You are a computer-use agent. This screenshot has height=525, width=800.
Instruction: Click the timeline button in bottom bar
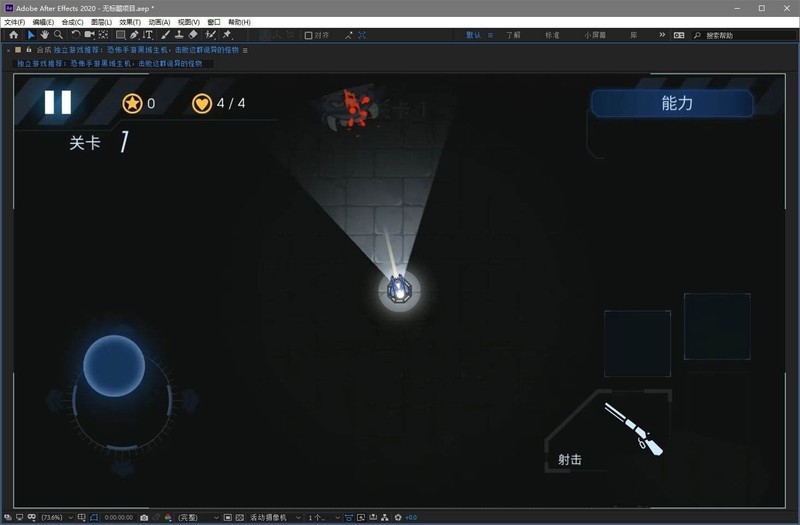[x=373, y=517]
